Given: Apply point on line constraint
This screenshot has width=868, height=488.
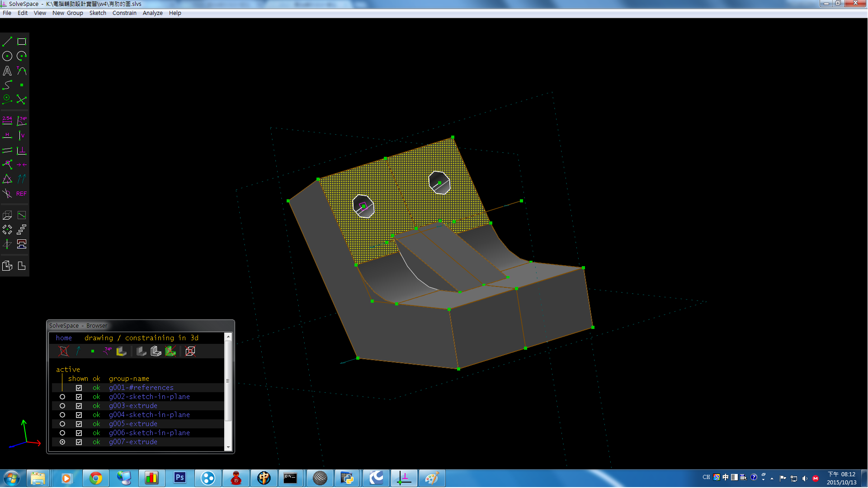Looking at the screenshot, I should 7,164.
